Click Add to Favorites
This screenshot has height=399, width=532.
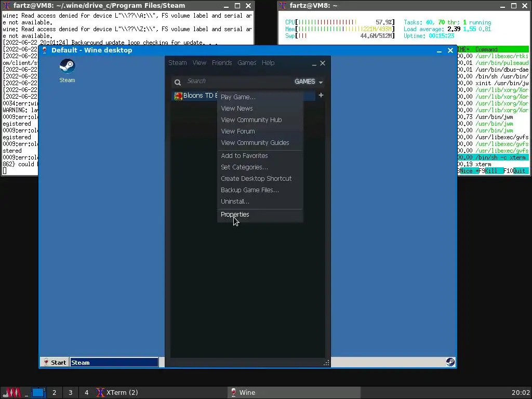(260, 156)
